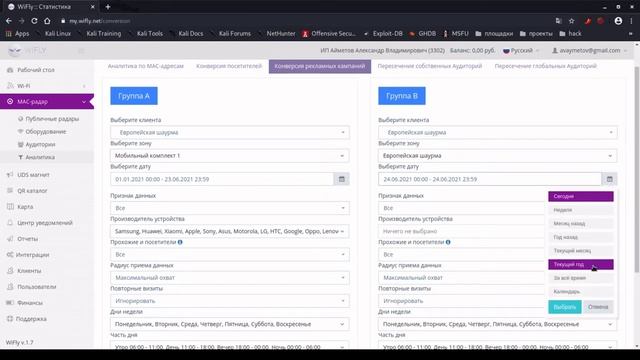Choose За все время date preset
Image resolution: width=640 pixels, height=360 pixels.
[x=580, y=278]
